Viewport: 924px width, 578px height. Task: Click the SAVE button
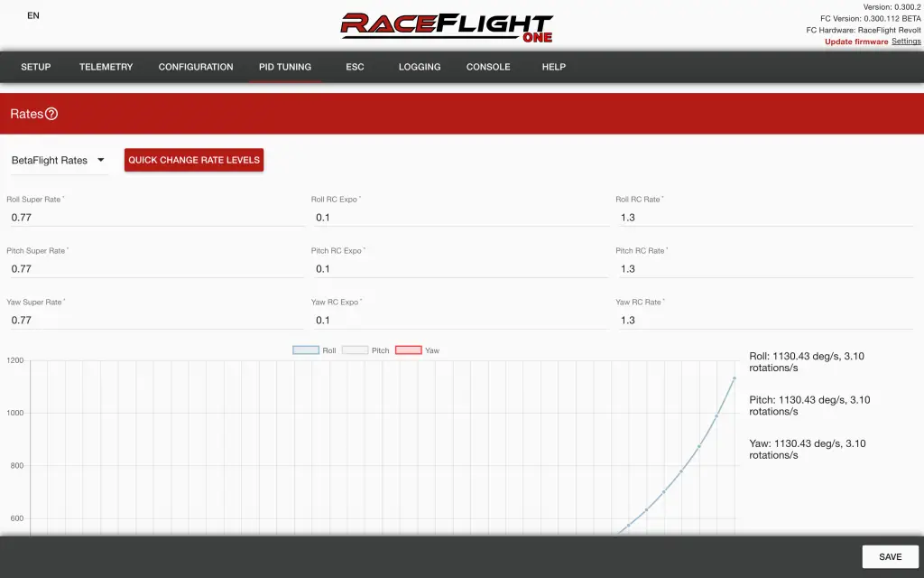tap(890, 556)
